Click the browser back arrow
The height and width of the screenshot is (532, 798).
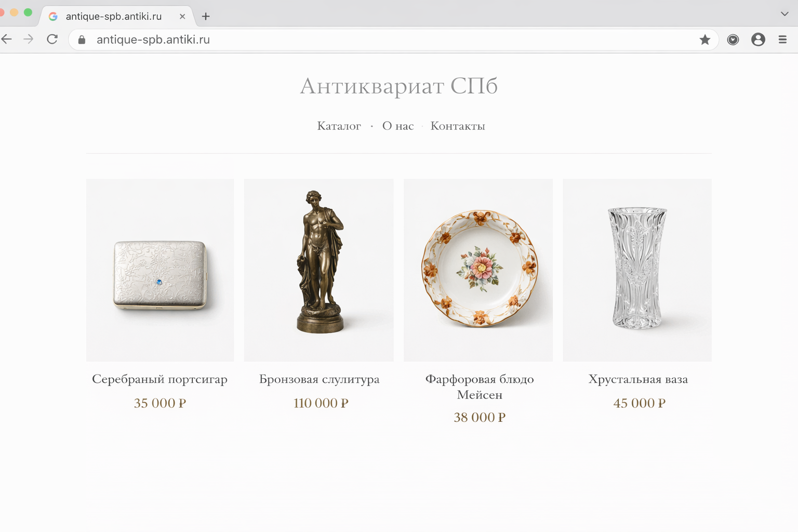6,39
